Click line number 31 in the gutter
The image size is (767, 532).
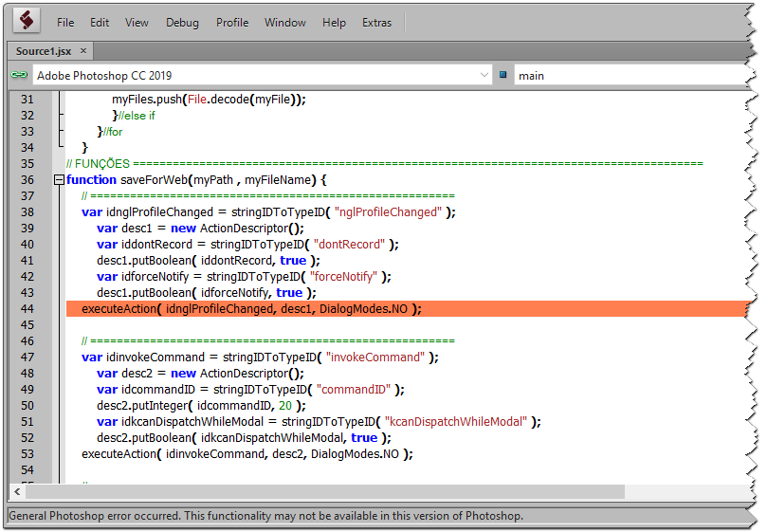27,100
